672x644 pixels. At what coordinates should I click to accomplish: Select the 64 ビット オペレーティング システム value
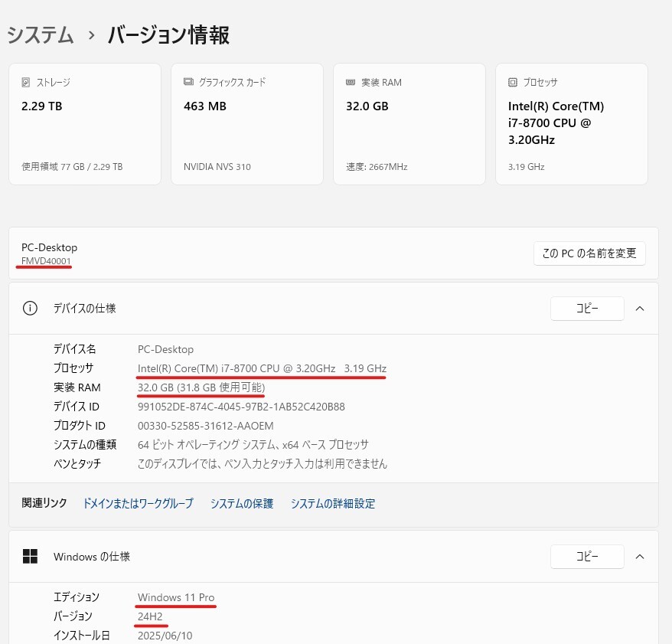253,445
